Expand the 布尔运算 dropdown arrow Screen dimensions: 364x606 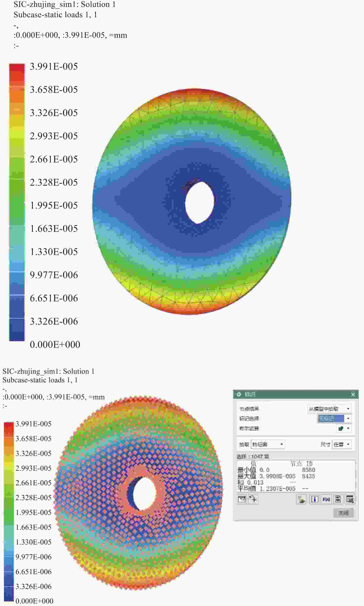[348, 429]
